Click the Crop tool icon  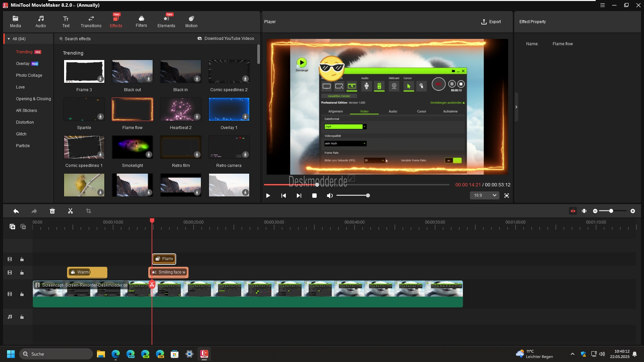pyautogui.click(x=89, y=211)
